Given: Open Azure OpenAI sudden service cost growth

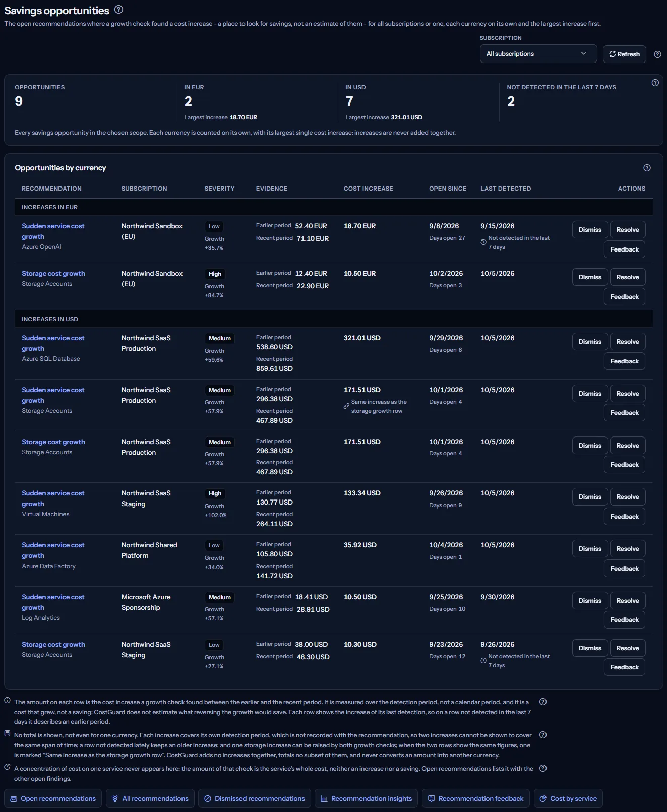Looking at the screenshot, I should click(x=53, y=231).
